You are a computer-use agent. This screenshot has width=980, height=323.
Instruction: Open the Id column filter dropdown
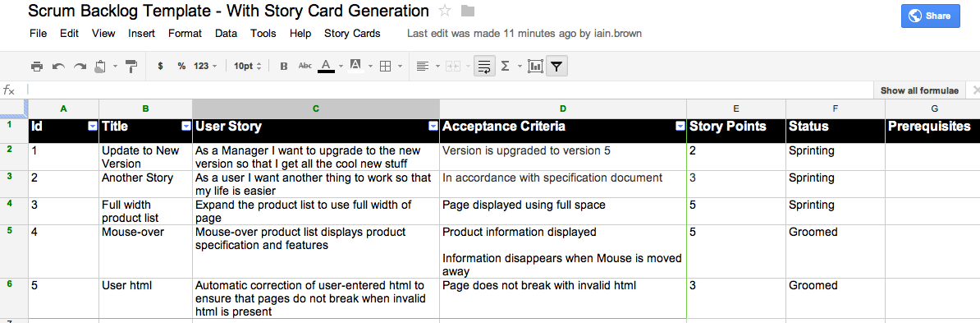[x=93, y=127]
